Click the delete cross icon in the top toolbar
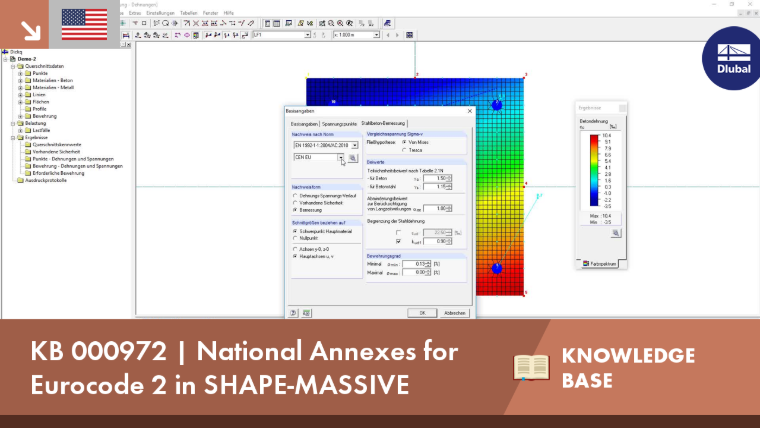Viewport: 760px width, 428px height. coord(196,23)
